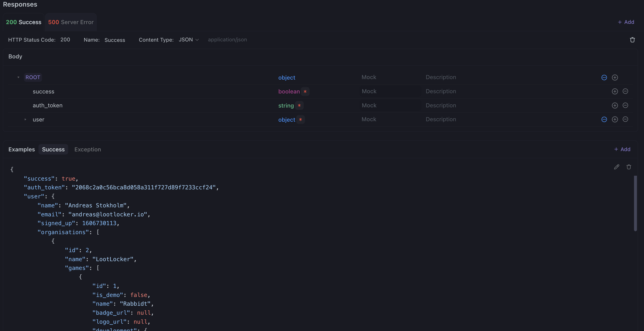The height and width of the screenshot is (331, 644).
Task: Expand the user object node arrow
Action: [x=25, y=120]
